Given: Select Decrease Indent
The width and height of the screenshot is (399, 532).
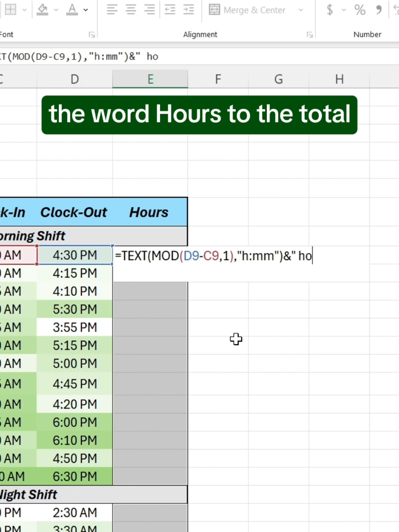Looking at the screenshot, I should point(170,9).
